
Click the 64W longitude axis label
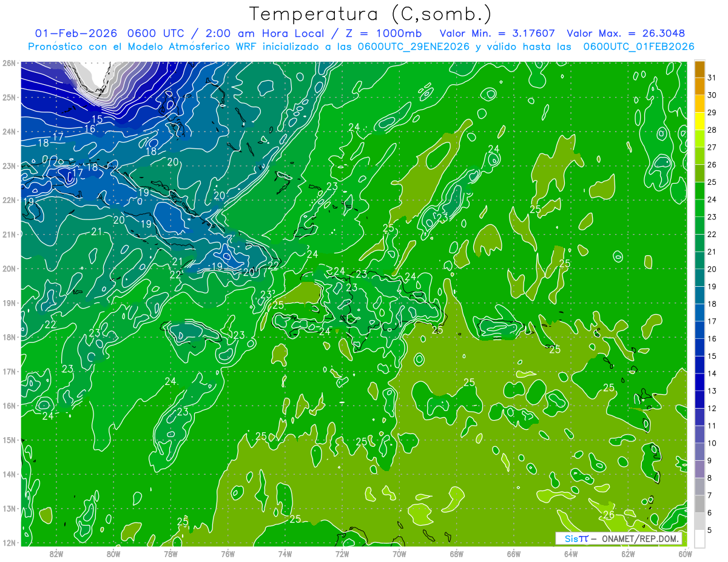point(571,554)
